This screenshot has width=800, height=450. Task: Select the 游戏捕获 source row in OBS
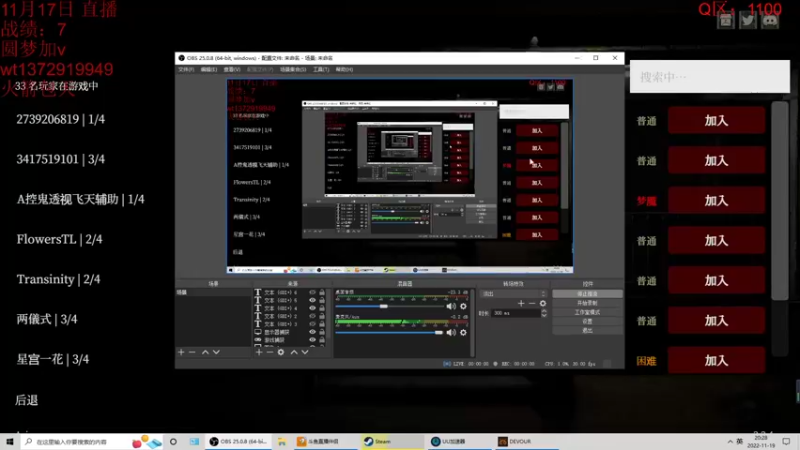[290, 340]
